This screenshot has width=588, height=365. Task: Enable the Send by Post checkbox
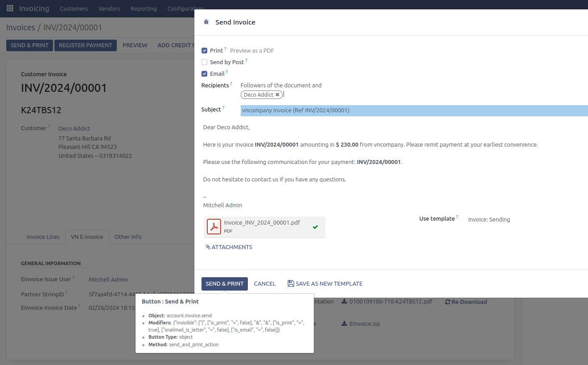[x=205, y=62]
